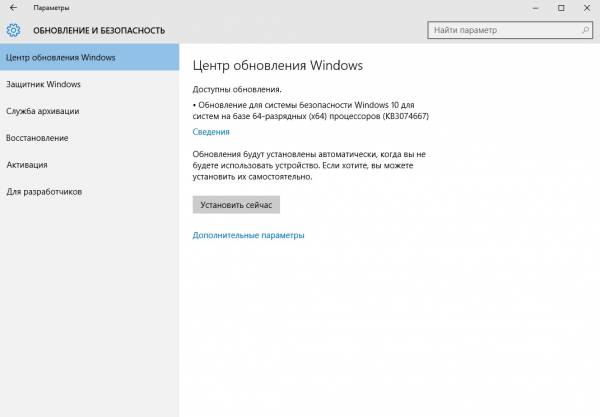The image size is (600, 417).
Task: Close the Параметры window
Action: pyautogui.click(x=587, y=8)
